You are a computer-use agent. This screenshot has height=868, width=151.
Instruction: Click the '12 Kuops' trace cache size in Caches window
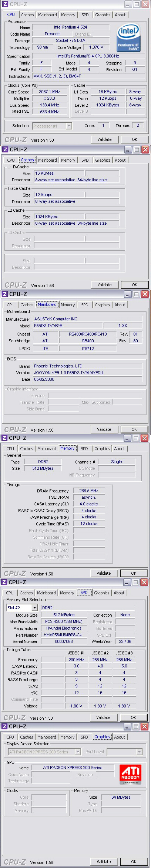click(x=59, y=195)
